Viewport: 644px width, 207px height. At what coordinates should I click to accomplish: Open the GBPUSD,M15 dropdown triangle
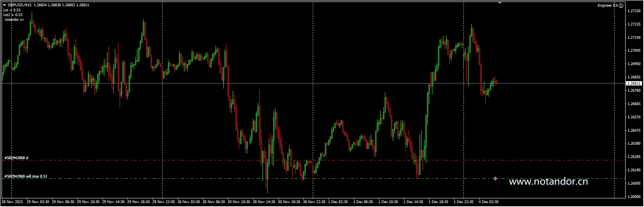(4, 5)
